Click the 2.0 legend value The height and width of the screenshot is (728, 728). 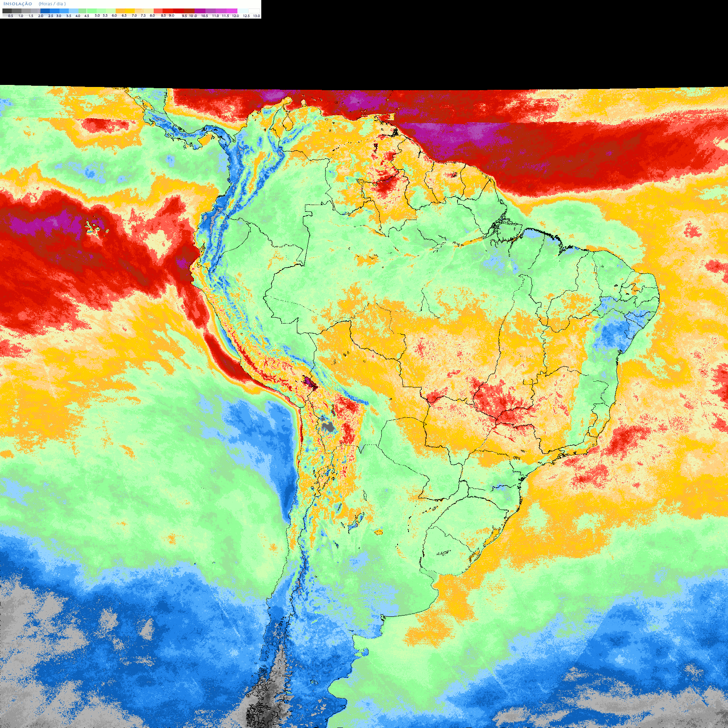(40, 16)
